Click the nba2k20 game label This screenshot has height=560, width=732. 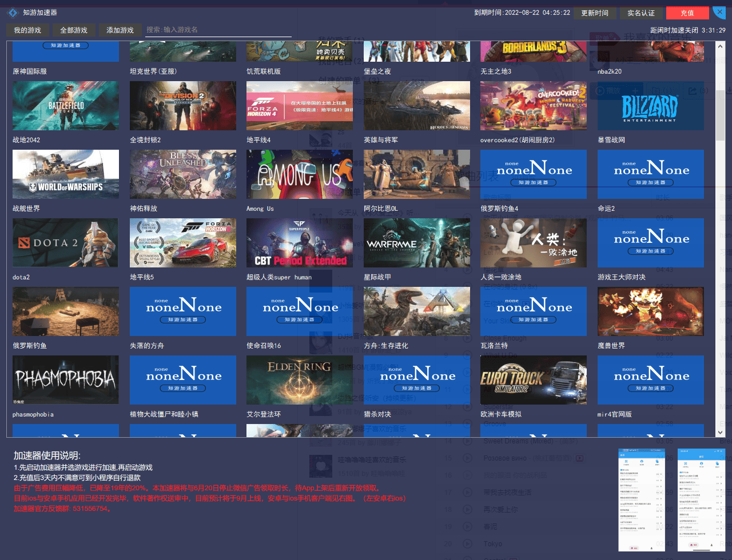pyautogui.click(x=610, y=71)
